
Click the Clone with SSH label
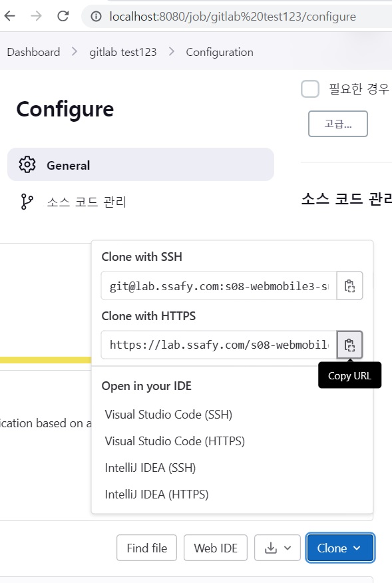pos(142,256)
